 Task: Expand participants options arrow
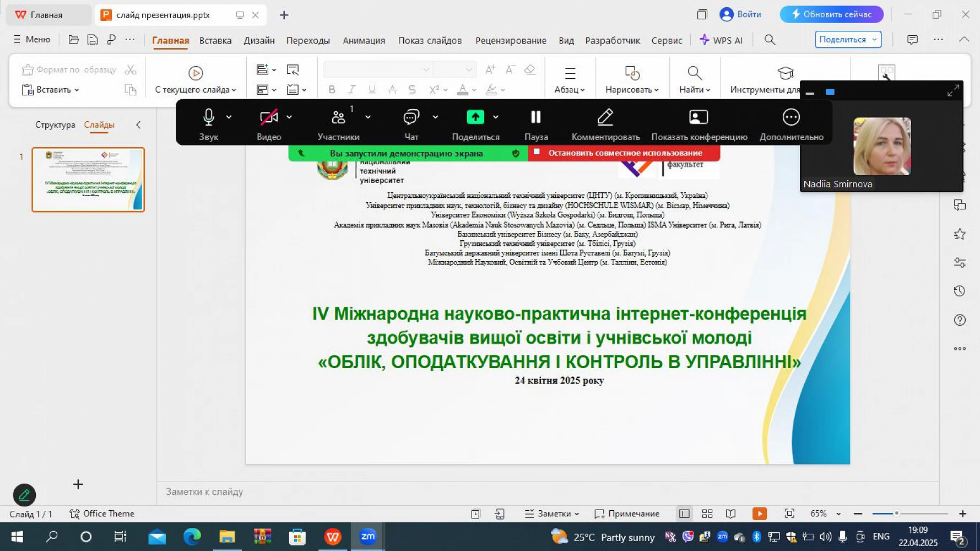pos(368,117)
